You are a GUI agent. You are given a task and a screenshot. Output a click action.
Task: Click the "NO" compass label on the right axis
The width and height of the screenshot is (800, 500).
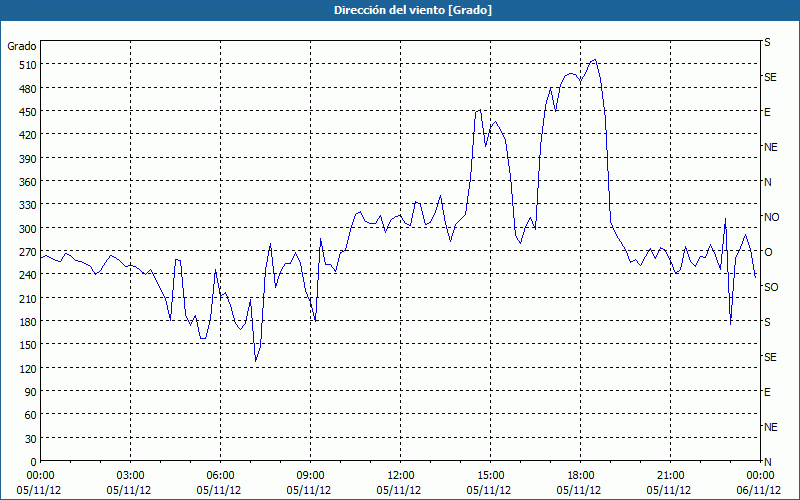coord(771,217)
